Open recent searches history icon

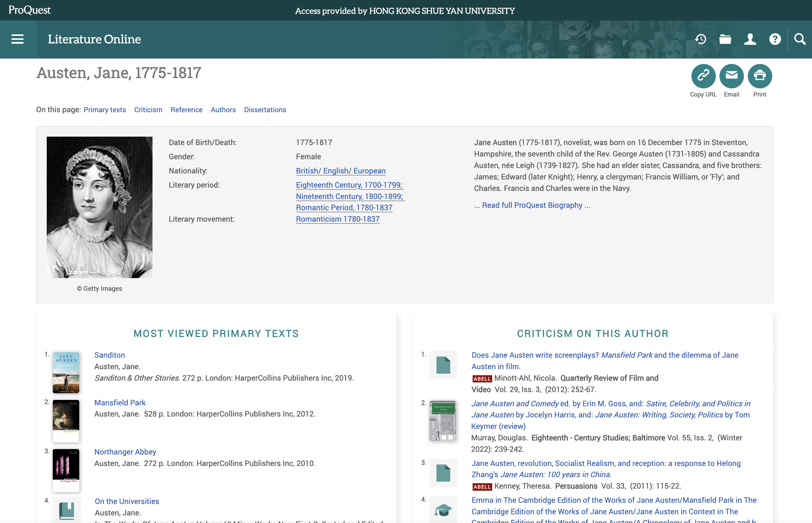click(700, 39)
